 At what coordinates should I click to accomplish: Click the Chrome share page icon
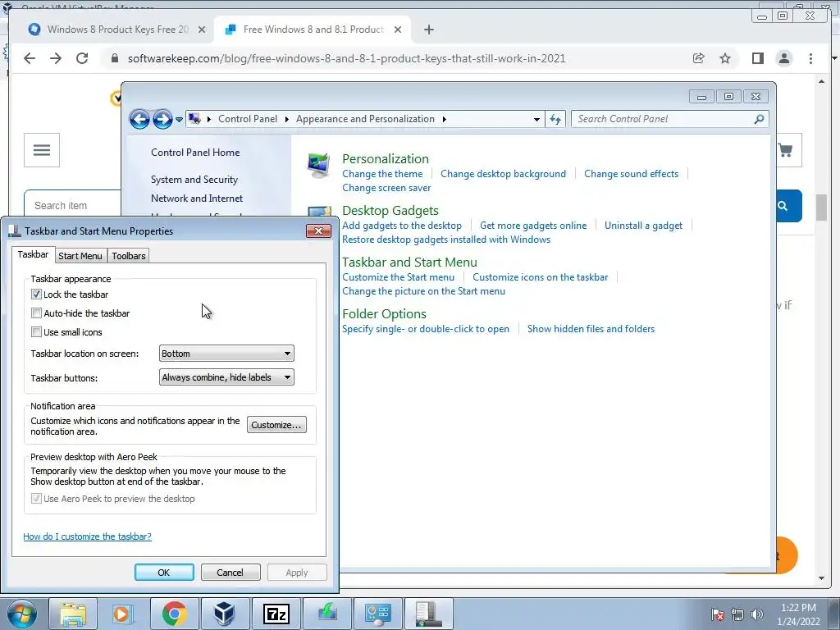click(x=698, y=58)
